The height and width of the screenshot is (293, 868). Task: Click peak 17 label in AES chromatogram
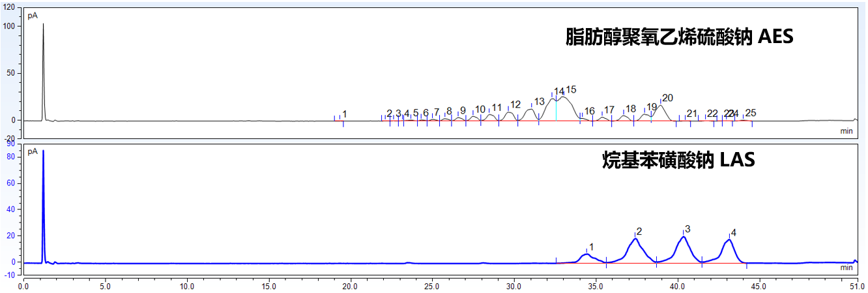pos(609,110)
